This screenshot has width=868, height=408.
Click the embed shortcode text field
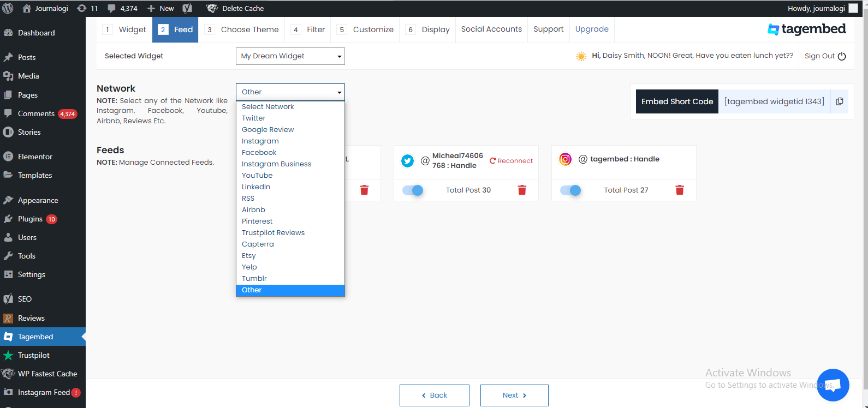(774, 101)
